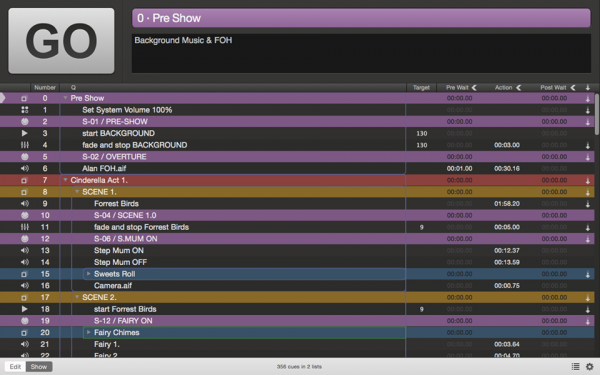The width and height of the screenshot is (600, 375).
Task: Open the settings gear icon
Action: coord(590,367)
